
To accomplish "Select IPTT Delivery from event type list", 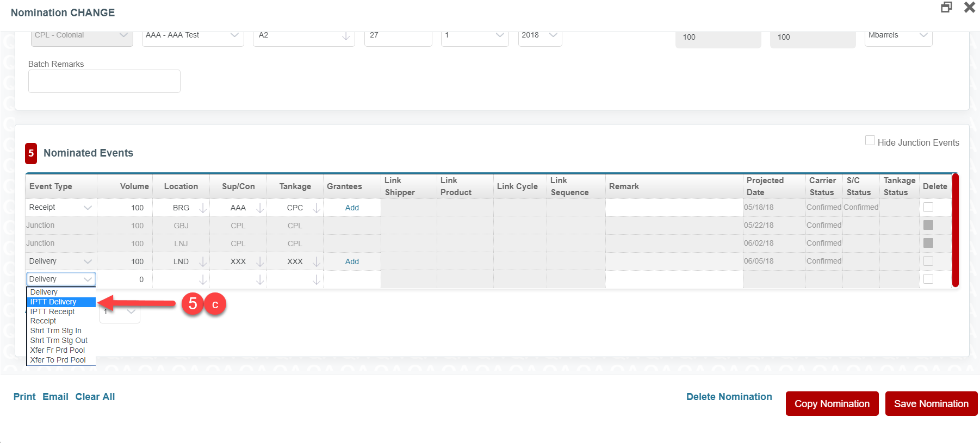I will coord(53,302).
